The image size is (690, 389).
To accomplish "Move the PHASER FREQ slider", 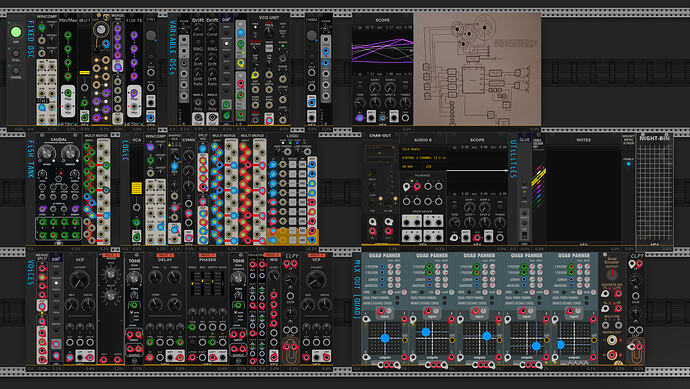I will [x=193, y=283].
